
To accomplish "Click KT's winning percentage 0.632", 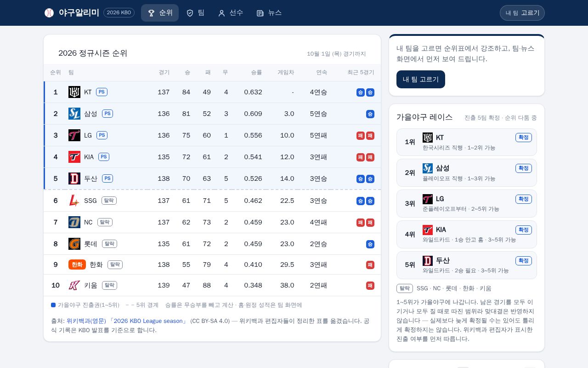I will (253, 92).
